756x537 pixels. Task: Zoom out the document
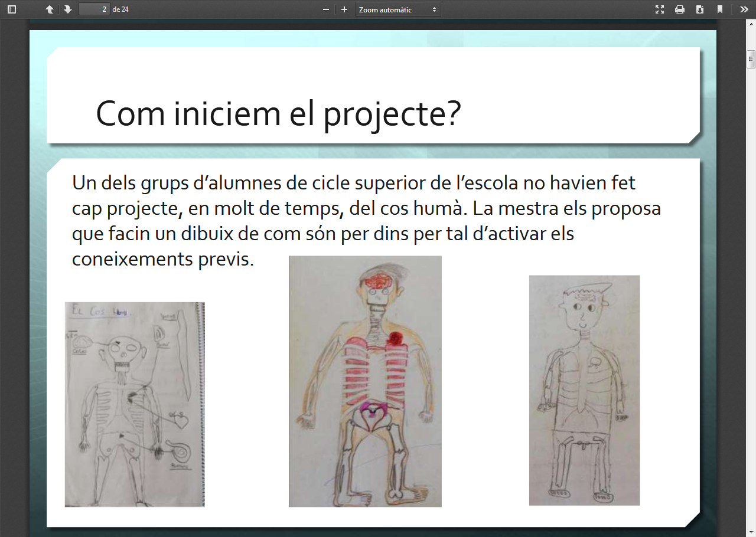325,9
